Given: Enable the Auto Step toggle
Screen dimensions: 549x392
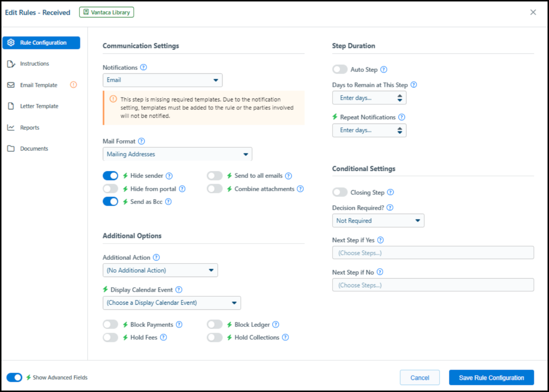Looking at the screenshot, I should [340, 69].
